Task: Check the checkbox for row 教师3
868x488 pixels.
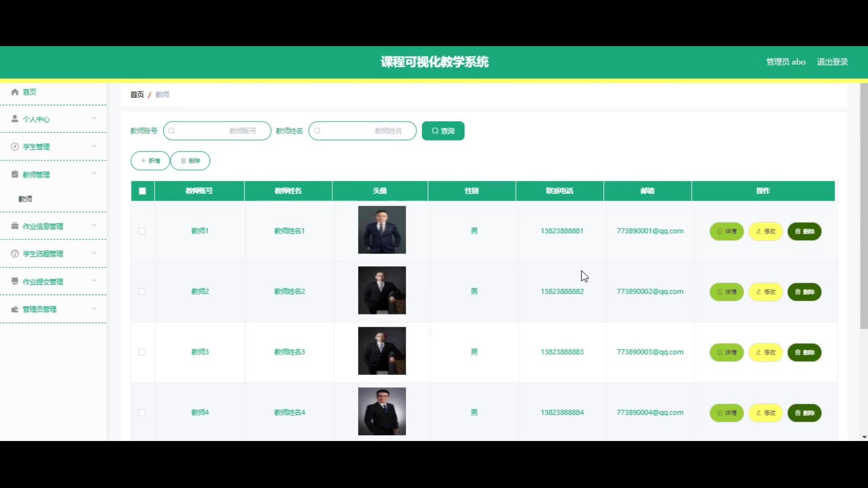Action: 142,352
